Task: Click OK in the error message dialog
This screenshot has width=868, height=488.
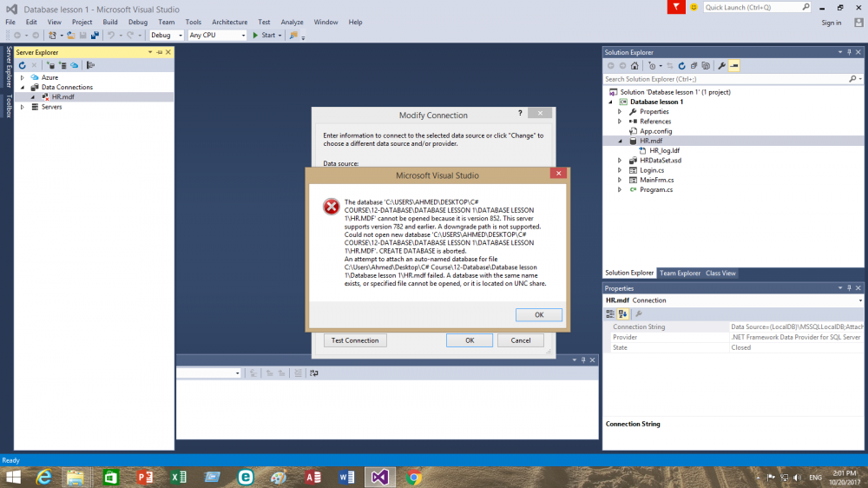Action: click(539, 314)
